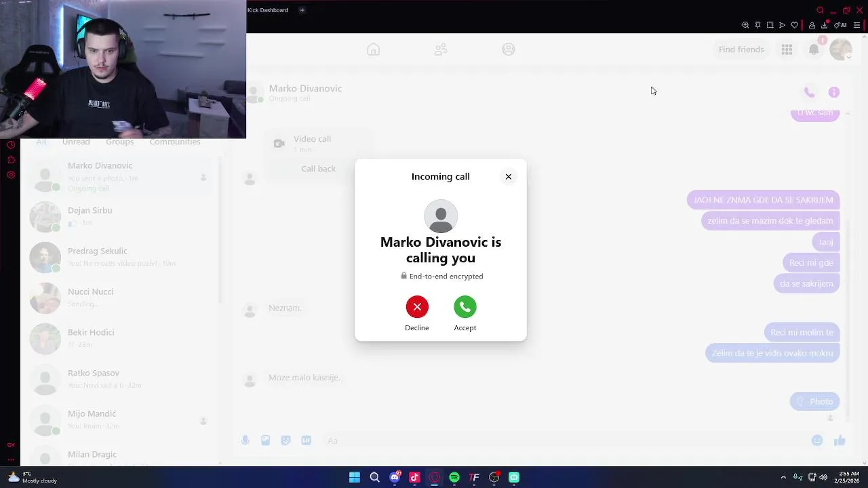Click the send/flow icon in browser toolbar
The width and height of the screenshot is (868, 488).
tap(782, 25)
